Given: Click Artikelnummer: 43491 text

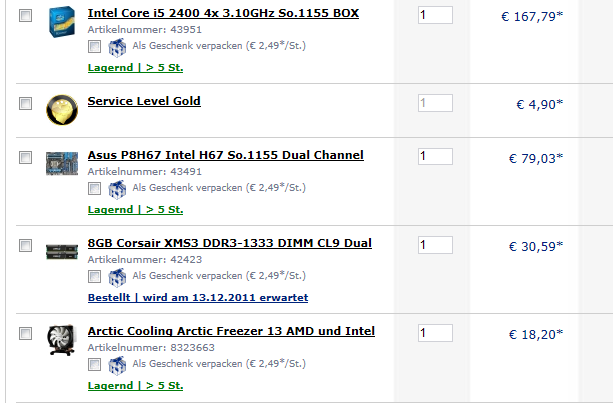Looking at the screenshot, I should (145, 172).
